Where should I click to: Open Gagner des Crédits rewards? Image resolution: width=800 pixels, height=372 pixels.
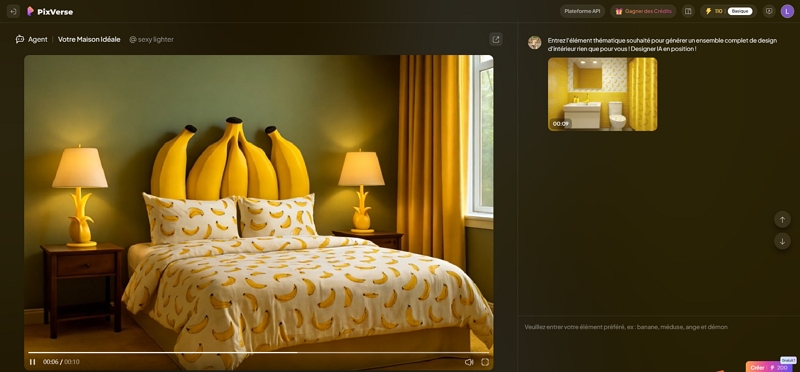tap(643, 11)
